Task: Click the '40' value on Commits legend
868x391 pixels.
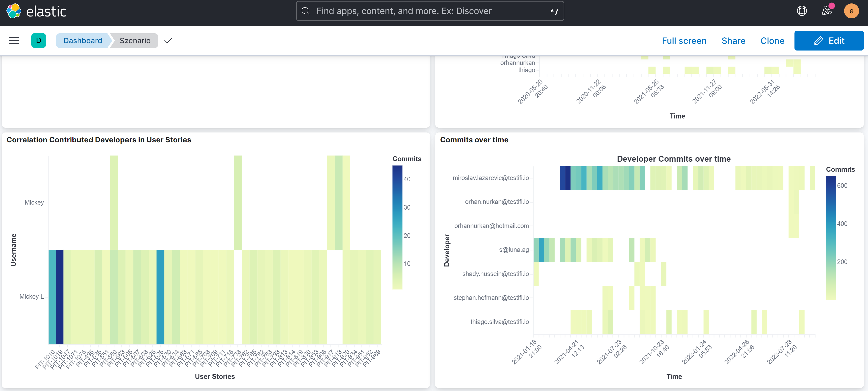Action: pyautogui.click(x=407, y=179)
